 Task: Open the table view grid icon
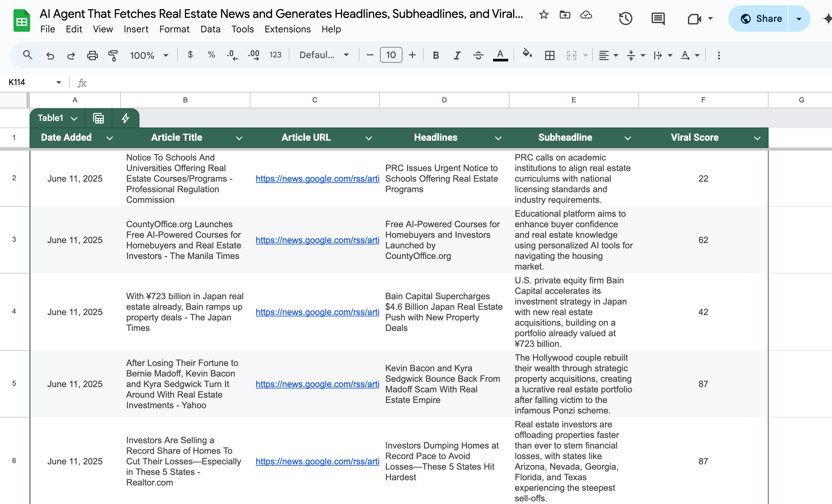pos(98,118)
